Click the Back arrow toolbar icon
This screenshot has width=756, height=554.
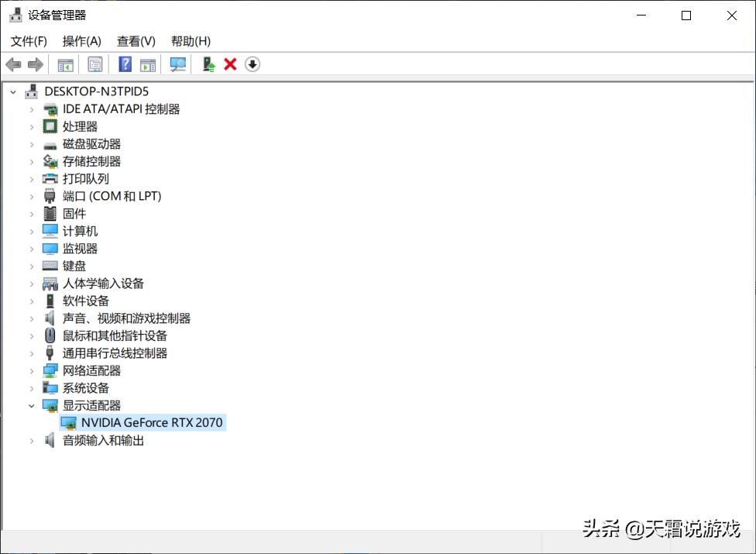coord(13,64)
